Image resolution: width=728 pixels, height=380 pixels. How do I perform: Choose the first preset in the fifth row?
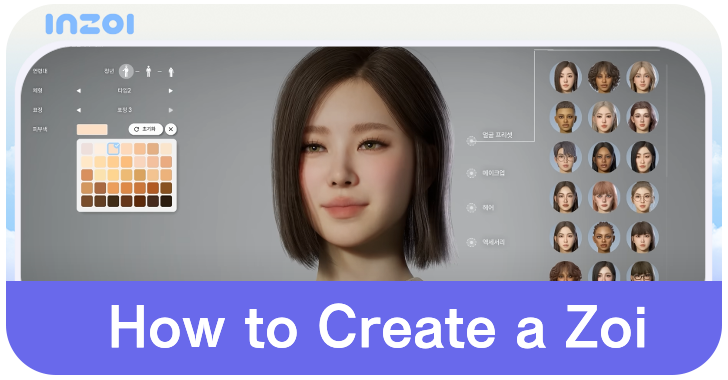566,237
